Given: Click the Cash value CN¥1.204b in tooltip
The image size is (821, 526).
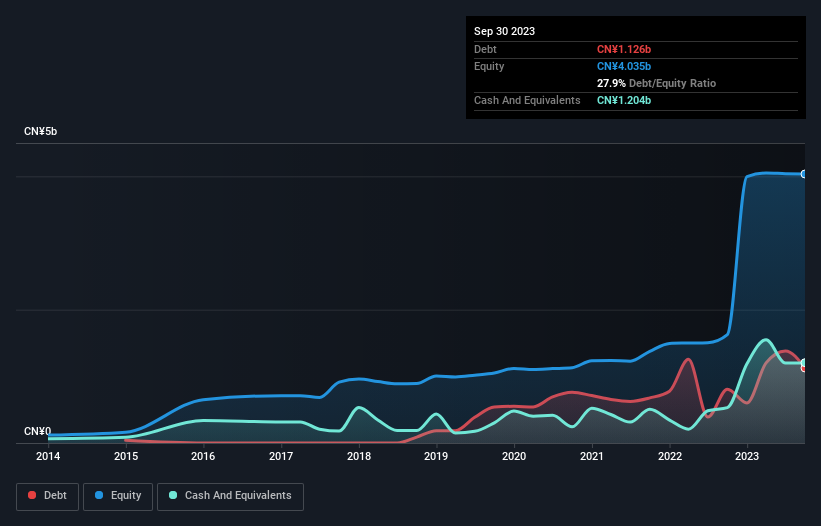Looking at the screenshot, I should click(x=624, y=100).
